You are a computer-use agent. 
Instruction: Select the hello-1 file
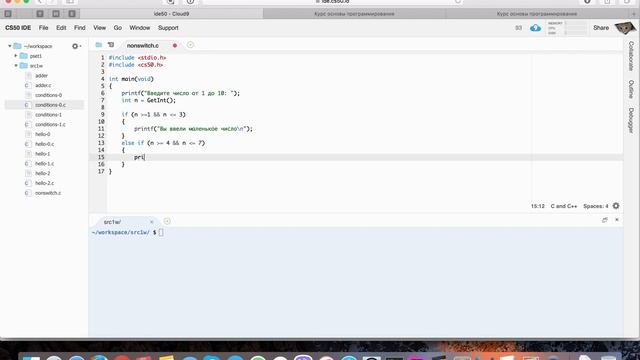pyautogui.click(x=42, y=154)
